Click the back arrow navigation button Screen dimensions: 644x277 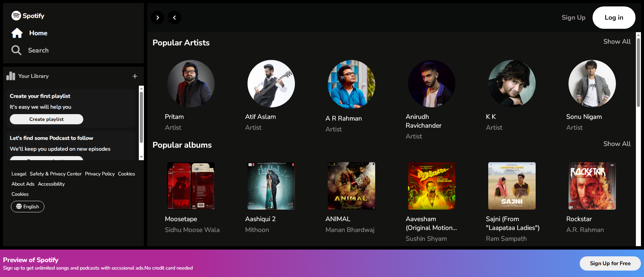[174, 18]
